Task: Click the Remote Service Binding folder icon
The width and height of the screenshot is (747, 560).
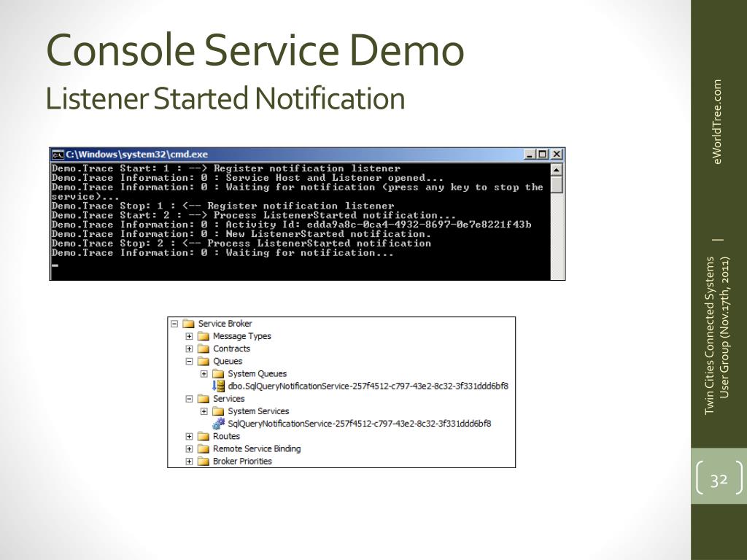Action: click(x=204, y=448)
